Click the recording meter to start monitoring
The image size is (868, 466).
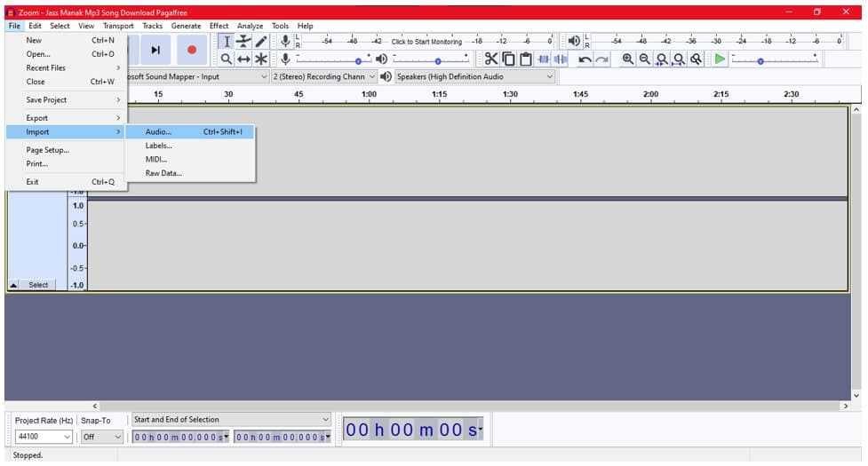coord(426,42)
